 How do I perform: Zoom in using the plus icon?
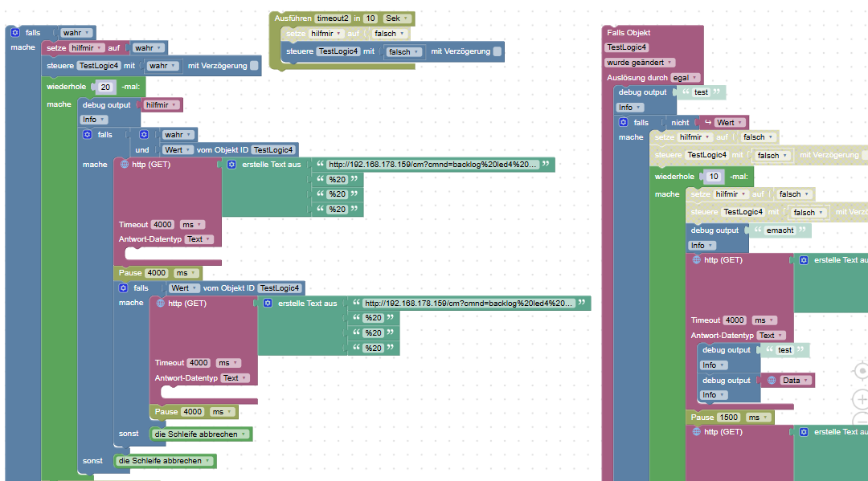(x=861, y=399)
